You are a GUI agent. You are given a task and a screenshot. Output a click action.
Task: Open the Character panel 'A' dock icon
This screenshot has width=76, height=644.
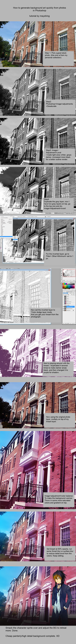62,278
